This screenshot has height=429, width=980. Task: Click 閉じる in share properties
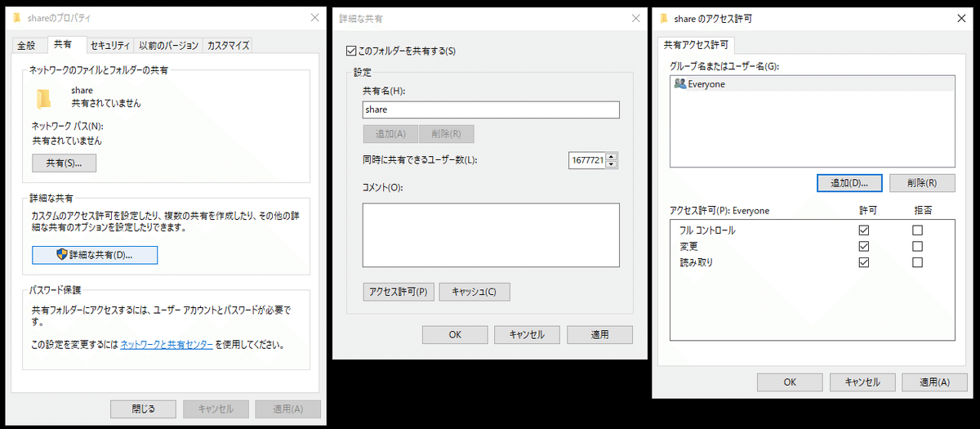(143, 409)
